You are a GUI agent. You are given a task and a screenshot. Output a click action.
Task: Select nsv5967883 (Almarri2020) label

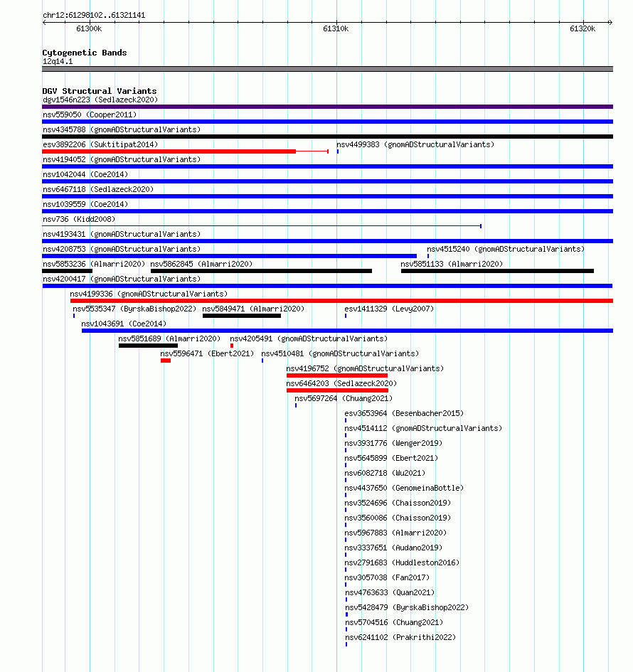(395, 533)
